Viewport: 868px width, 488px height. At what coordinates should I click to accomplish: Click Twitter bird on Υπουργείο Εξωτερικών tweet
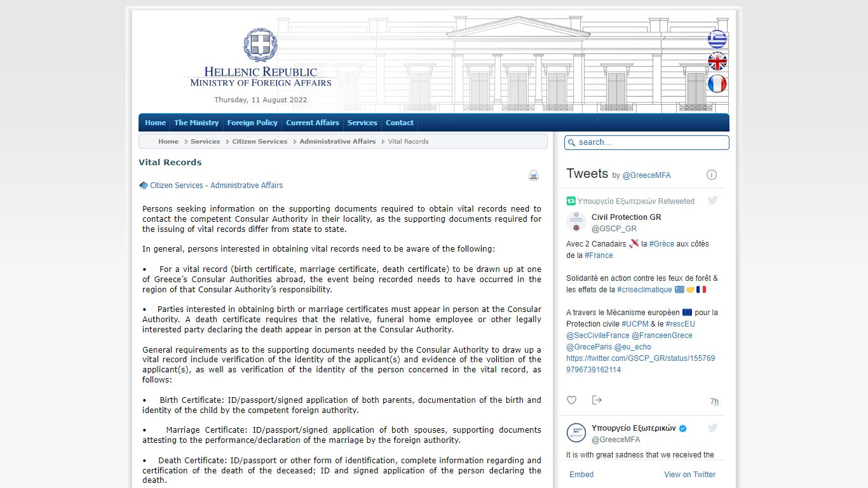[712, 428]
